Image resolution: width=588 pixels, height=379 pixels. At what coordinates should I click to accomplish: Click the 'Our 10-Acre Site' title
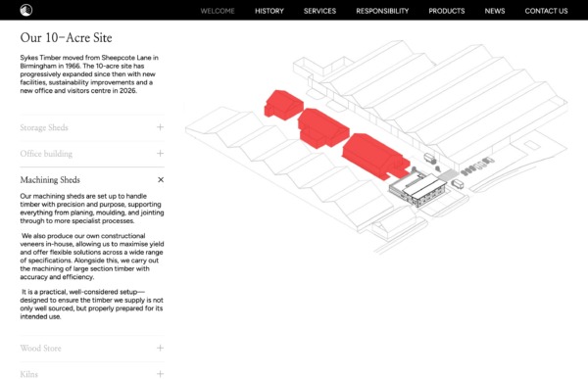(x=66, y=37)
